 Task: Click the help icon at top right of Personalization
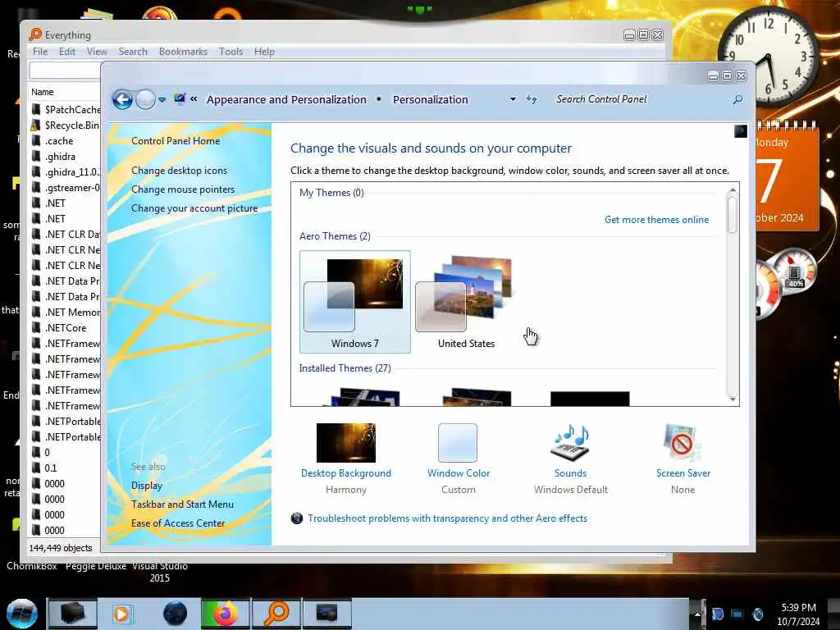tap(741, 131)
